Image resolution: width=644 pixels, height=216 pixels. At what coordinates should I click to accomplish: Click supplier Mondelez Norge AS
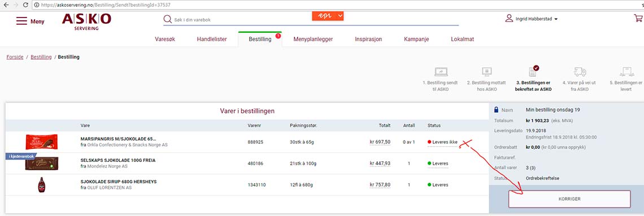[107, 166]
